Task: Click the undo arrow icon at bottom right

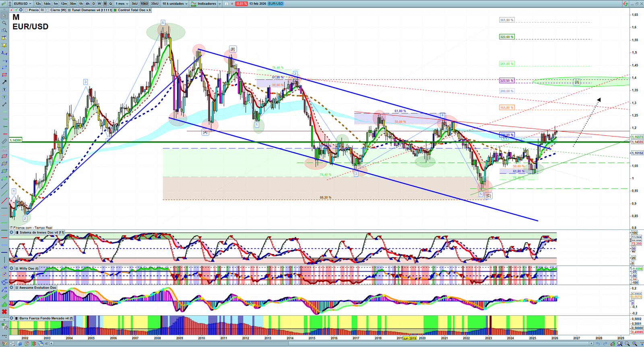Action: click(599, 344)
